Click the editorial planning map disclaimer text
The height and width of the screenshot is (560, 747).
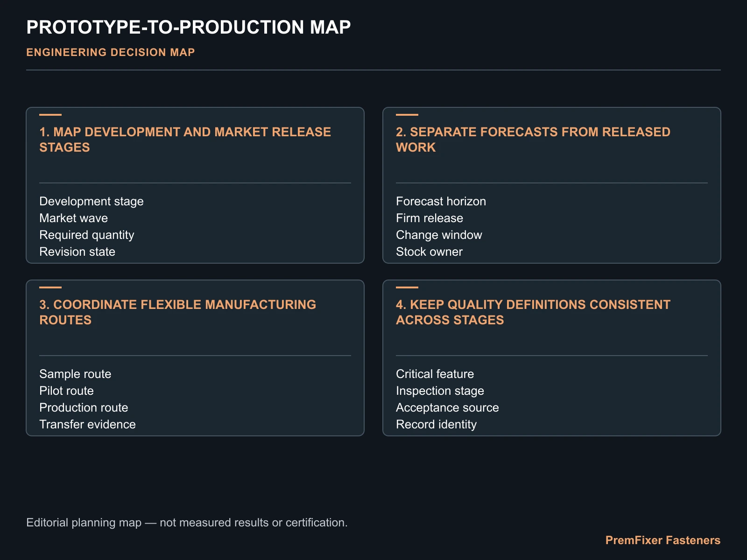(x=187, y=522)
